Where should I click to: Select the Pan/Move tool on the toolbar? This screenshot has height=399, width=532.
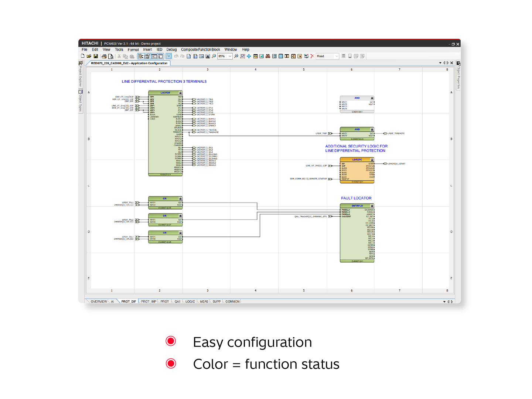(x=249, y=56)
